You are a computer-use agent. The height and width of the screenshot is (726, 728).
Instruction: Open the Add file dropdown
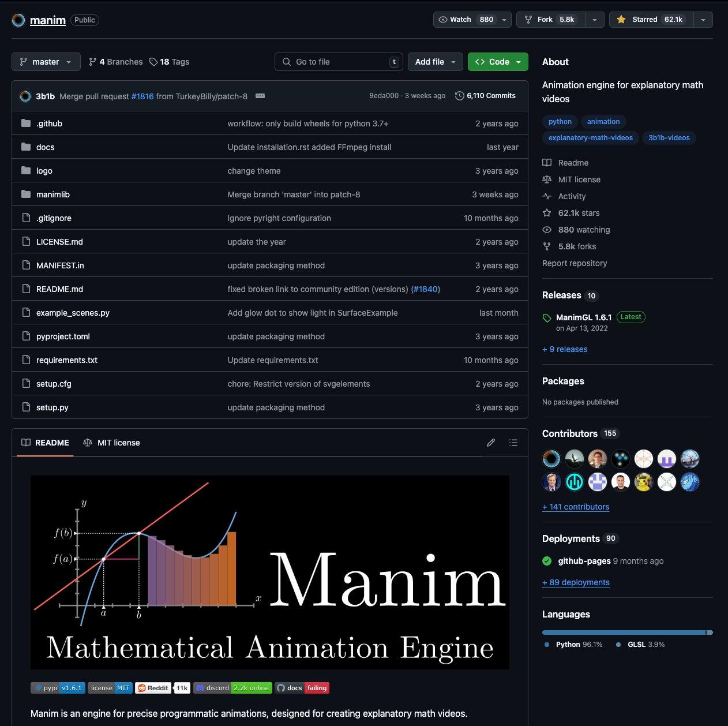(436, 62)
